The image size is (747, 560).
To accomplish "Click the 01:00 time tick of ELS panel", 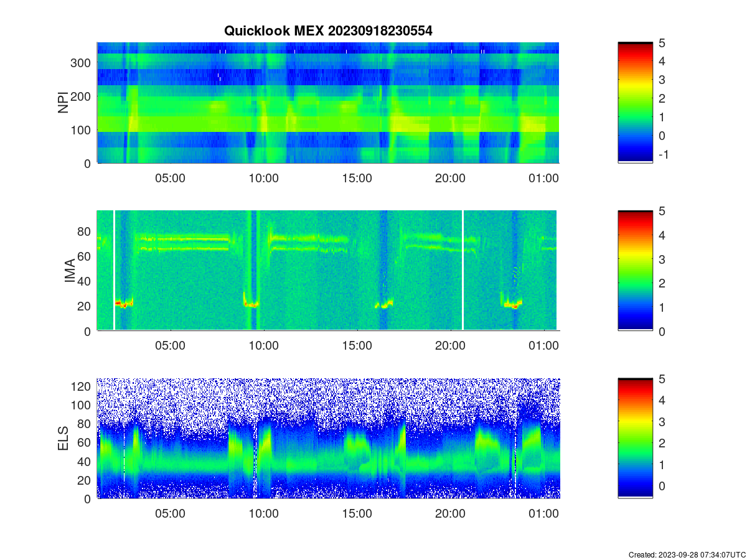I will (x=543, y=514).
